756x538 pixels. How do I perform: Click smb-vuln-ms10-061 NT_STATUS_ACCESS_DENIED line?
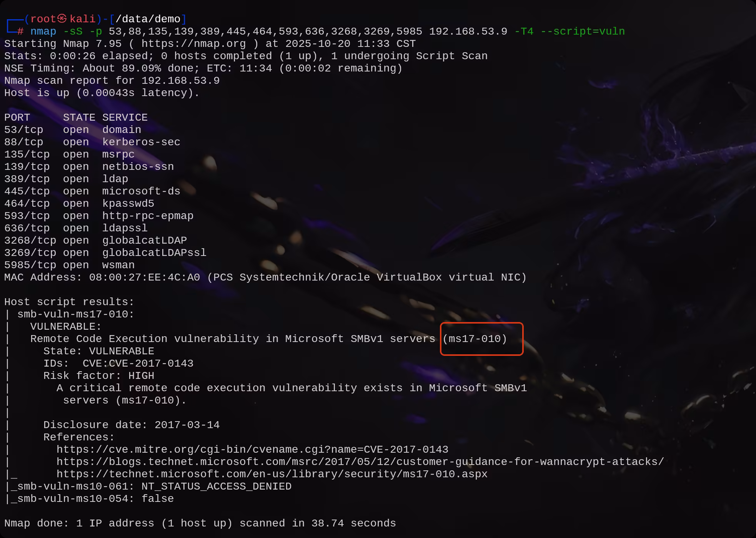[x=148, y=487]
